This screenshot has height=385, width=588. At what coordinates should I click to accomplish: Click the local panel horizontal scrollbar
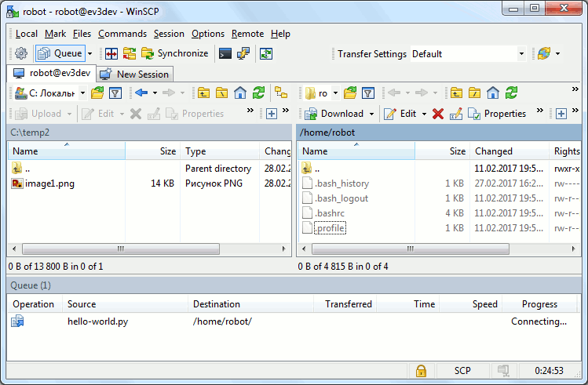tap(120, 249)
